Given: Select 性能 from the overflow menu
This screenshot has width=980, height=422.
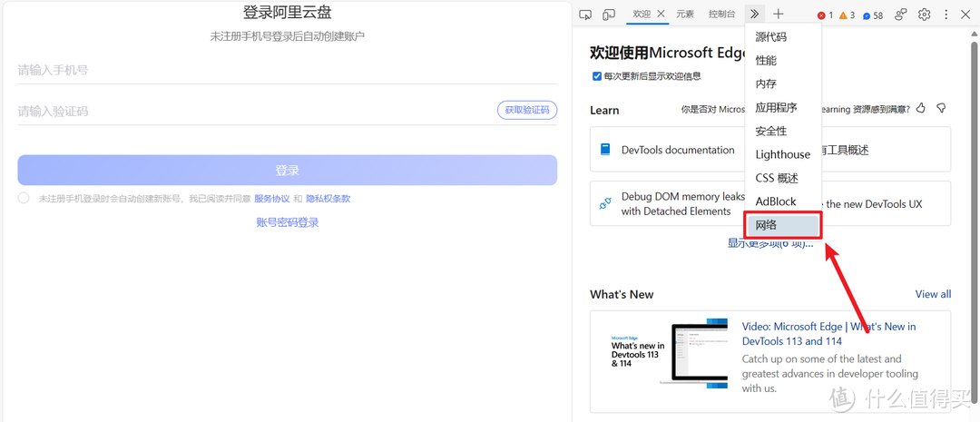Looking at the screenshot, I should 783,61.
